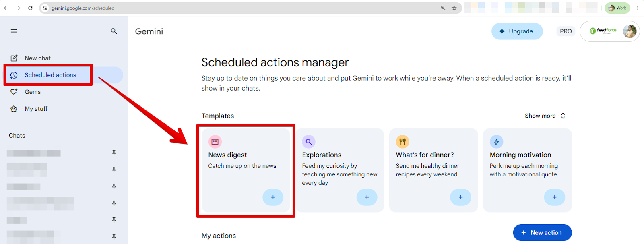Go back in browser
The height and width of the screenshot is (244, 644).
(6, 8)
